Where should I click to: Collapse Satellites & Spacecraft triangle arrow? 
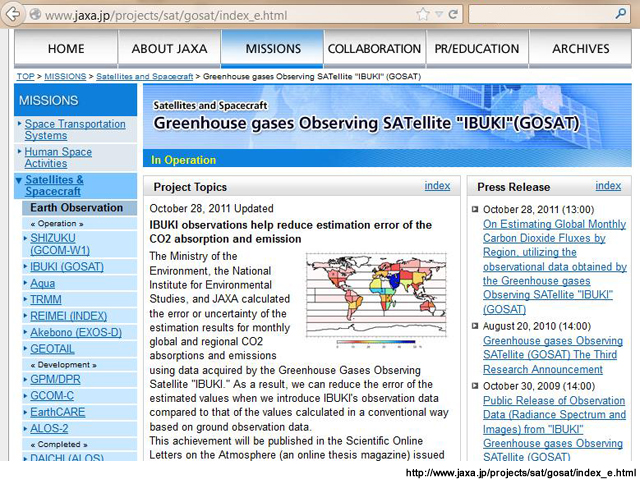19,180
